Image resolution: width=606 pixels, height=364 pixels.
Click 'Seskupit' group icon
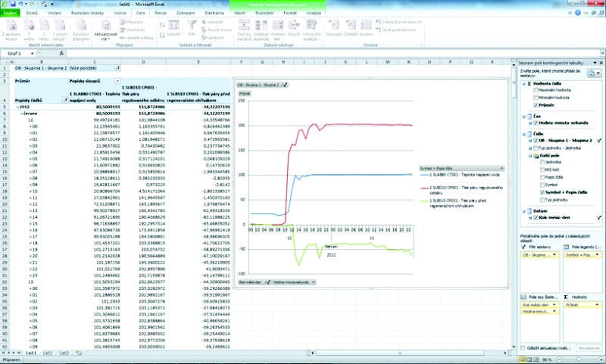pos(333,26)
